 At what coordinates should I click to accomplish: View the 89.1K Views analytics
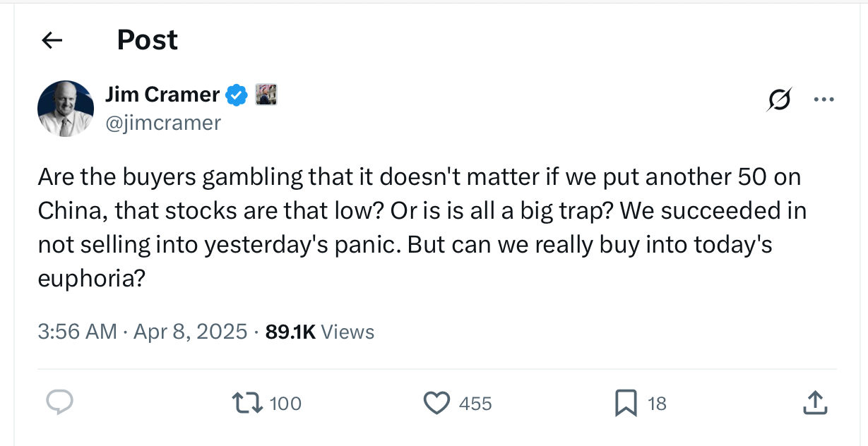click(x=319, y=332)
